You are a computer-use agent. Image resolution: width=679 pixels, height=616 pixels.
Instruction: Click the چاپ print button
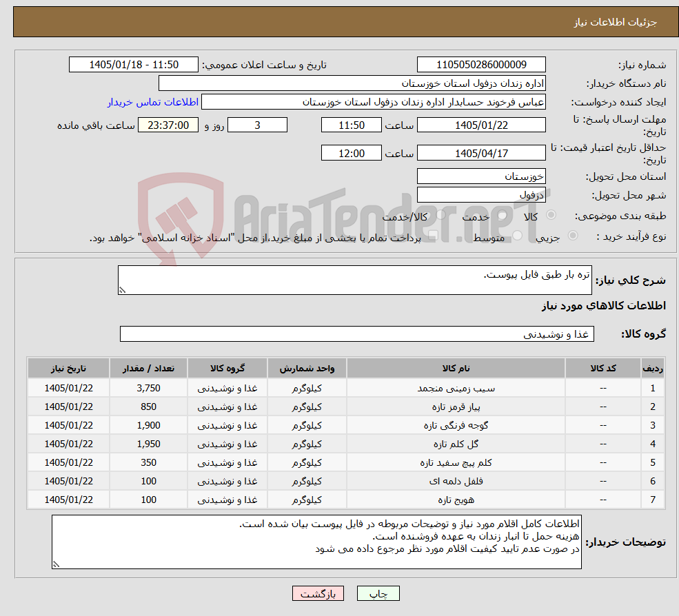click(x=378, y=593)
